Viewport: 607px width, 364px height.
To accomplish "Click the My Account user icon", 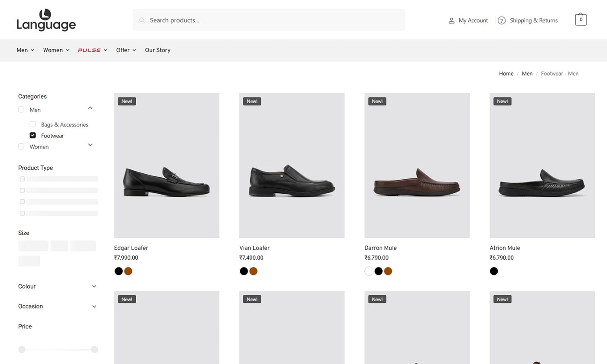I will click(451, 20).
